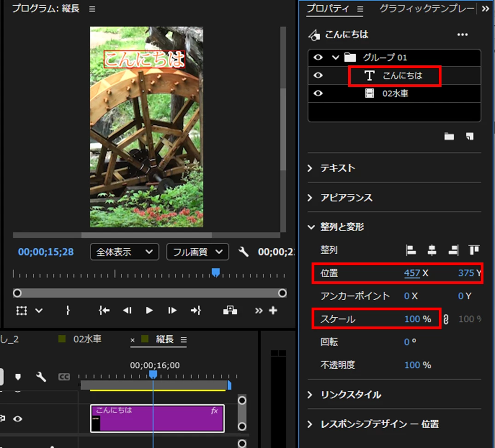Click the Program monitor blue playhead
Image resolution: width=495 pixels, height=448 pixels.
coord(216,273)
